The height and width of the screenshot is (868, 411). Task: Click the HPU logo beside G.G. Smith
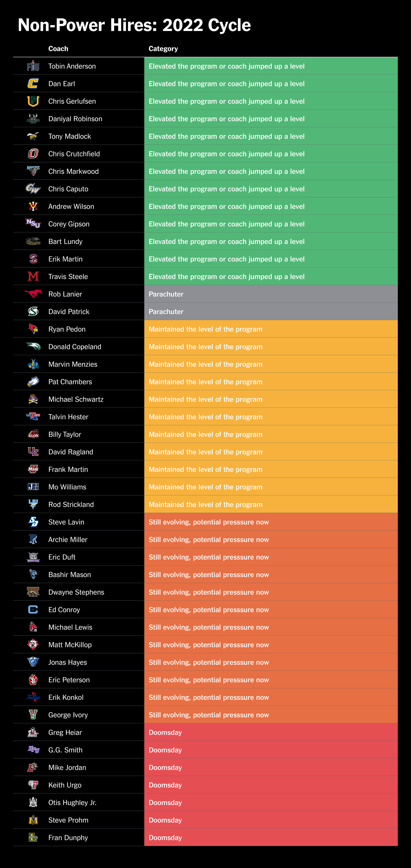click(33, 750)
